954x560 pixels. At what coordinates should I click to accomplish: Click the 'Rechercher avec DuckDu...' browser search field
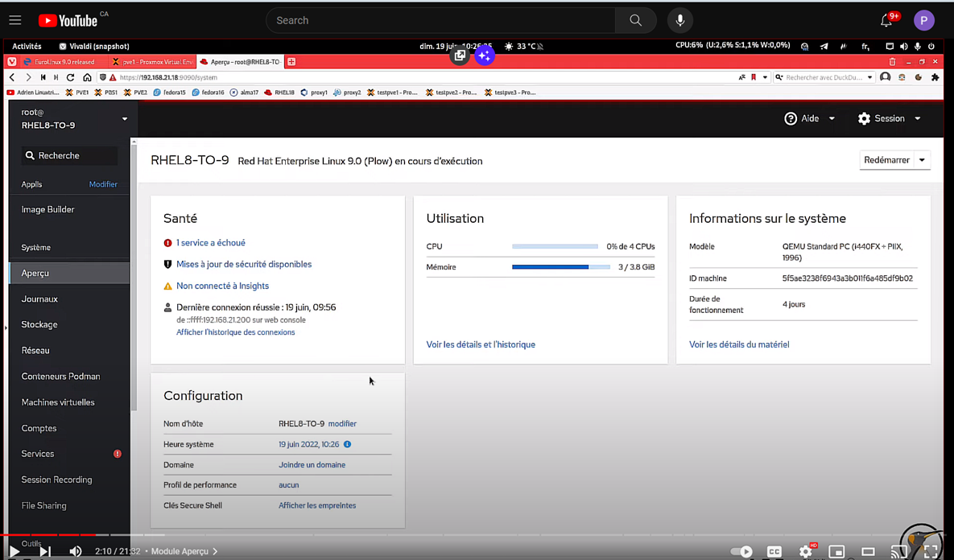[x=824, y=77]
